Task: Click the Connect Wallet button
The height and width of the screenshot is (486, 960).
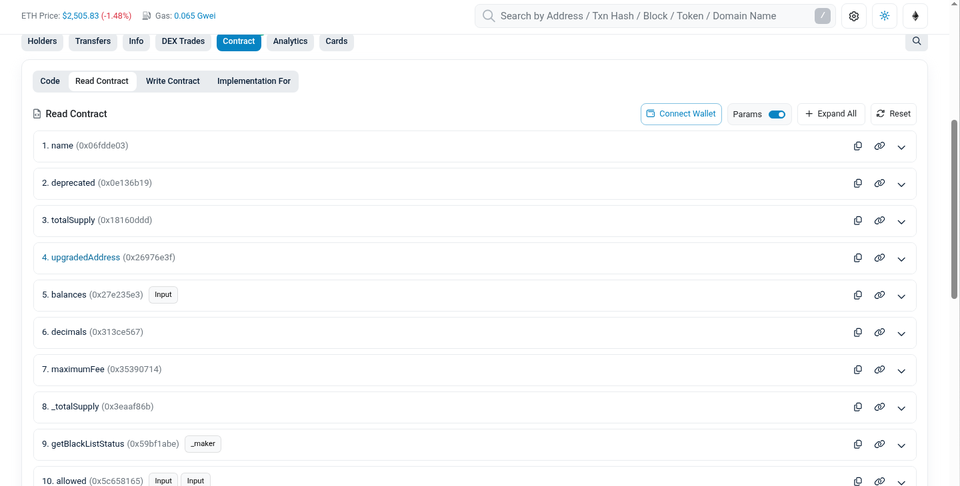Action: 681,114
